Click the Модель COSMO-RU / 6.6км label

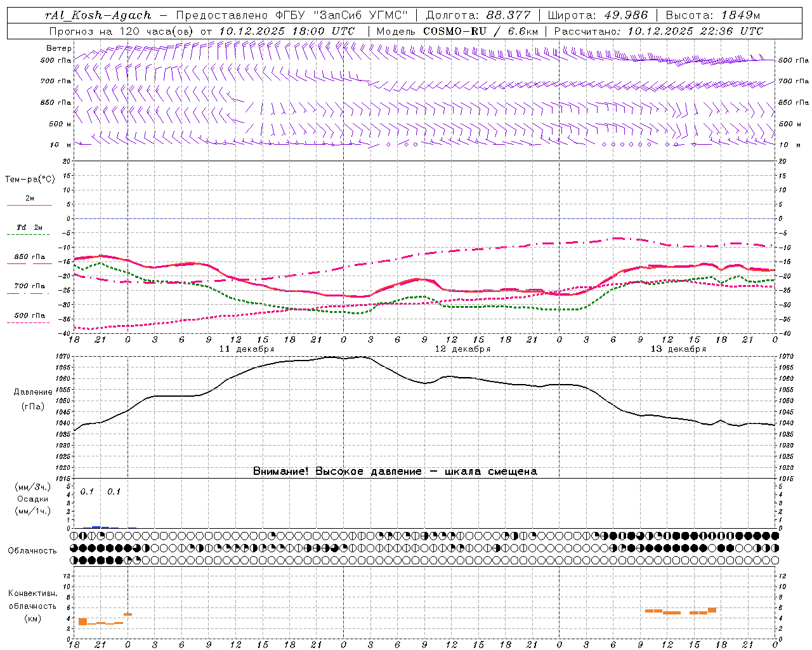[457, 31]
